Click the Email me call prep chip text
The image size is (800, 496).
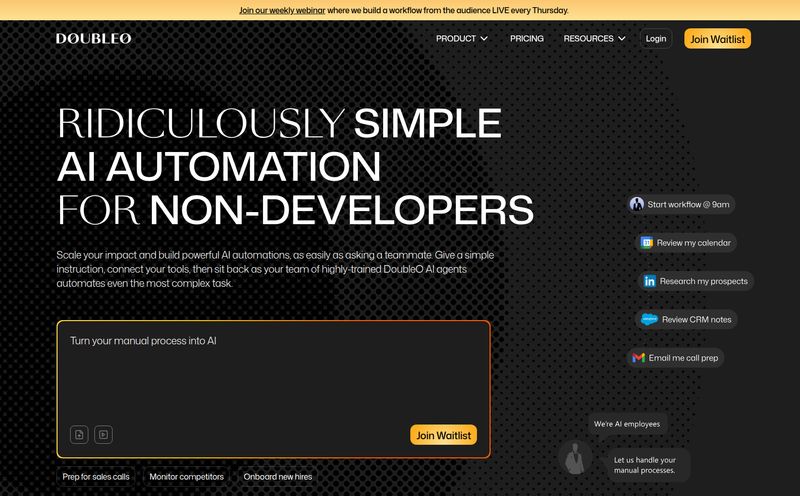click(x=683, y=358)
